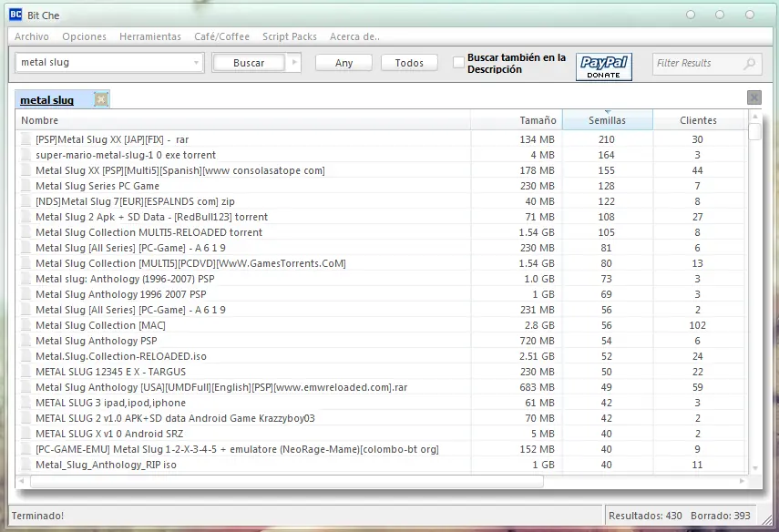Open the Herramientas menu
The height and width of the screenshot is (532, 779).
(150, 36)
